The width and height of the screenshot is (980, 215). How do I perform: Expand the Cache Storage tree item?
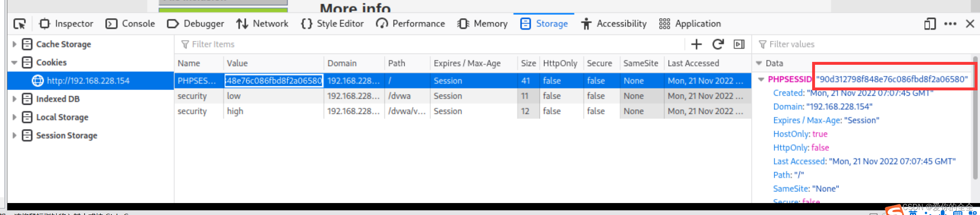(14, 44)
